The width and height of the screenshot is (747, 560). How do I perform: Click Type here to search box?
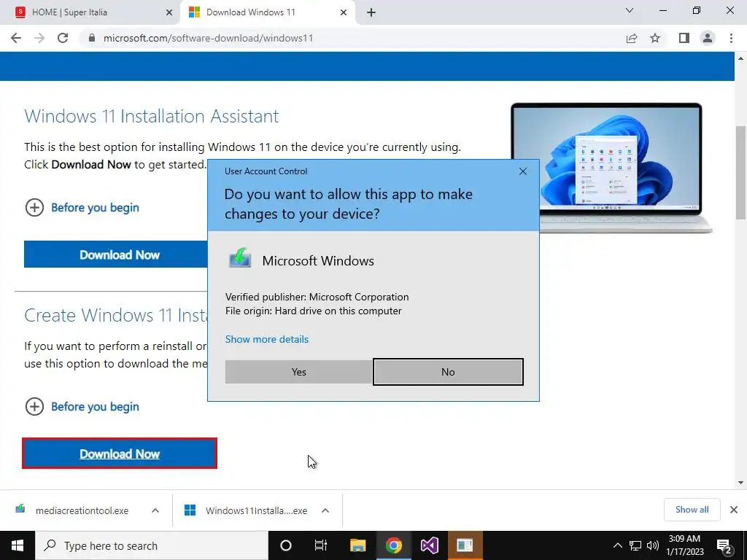(x=152, y=545)
